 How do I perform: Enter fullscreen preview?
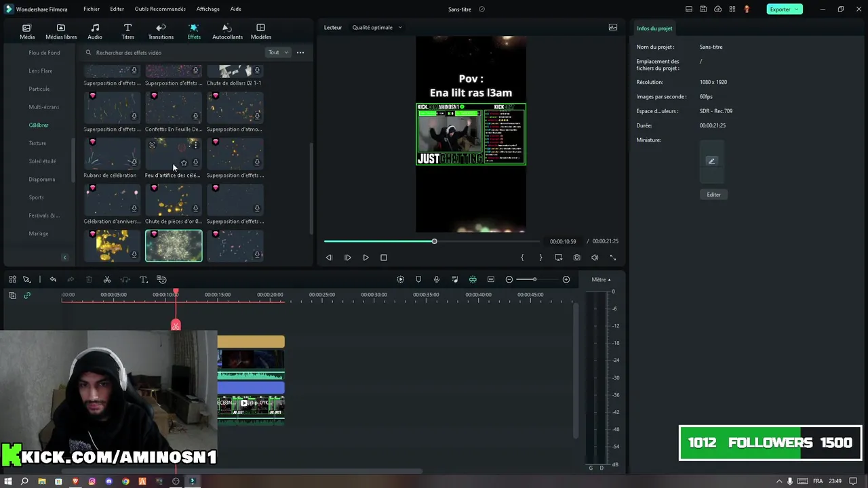coord(613,258)
